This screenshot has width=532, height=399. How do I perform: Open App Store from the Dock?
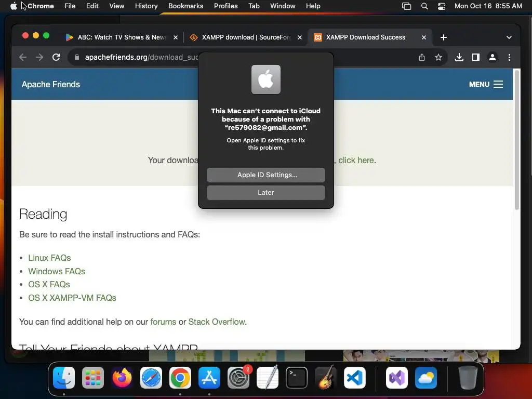[x=209, y=378]
